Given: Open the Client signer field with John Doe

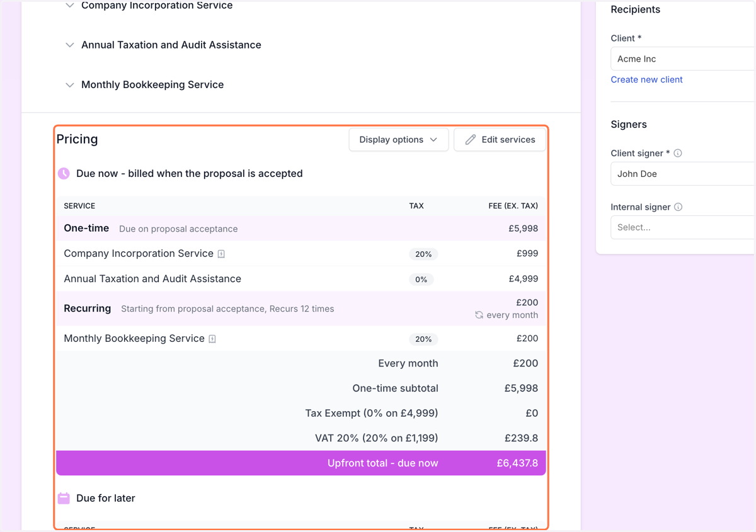Looking at the screenshot, I should [683, 174].
